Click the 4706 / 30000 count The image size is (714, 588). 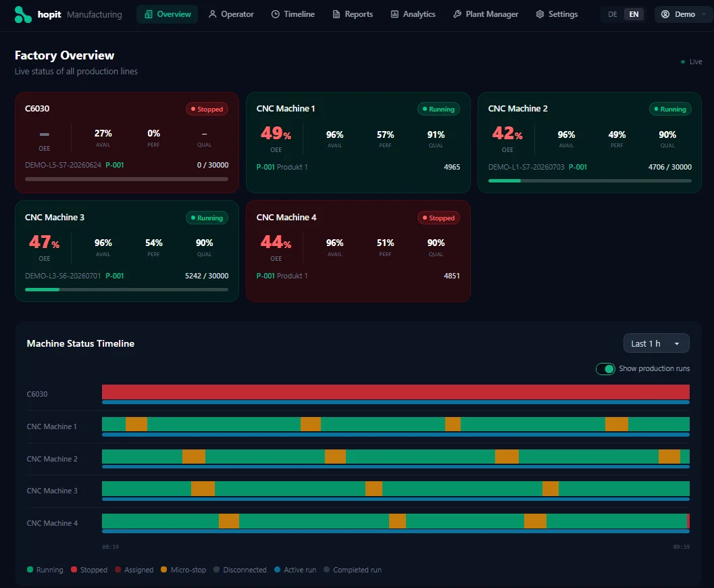coord(670,167)
